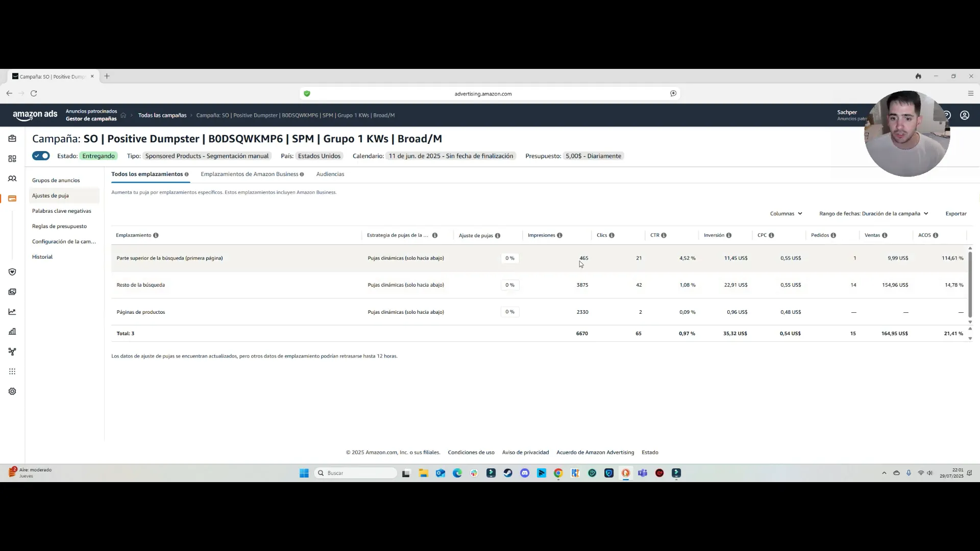Click the 154,96 US$ sales value
This screenshot has width=980, height=551.
(x=895, y=285)
